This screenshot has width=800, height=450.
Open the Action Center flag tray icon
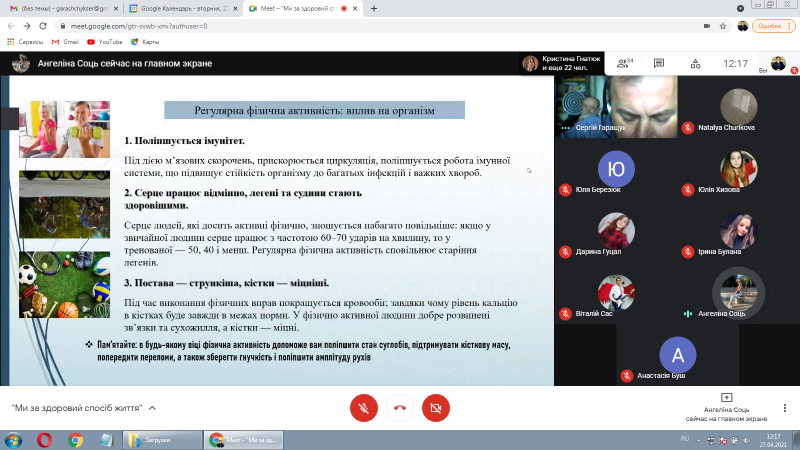click(x=723, y=440)
